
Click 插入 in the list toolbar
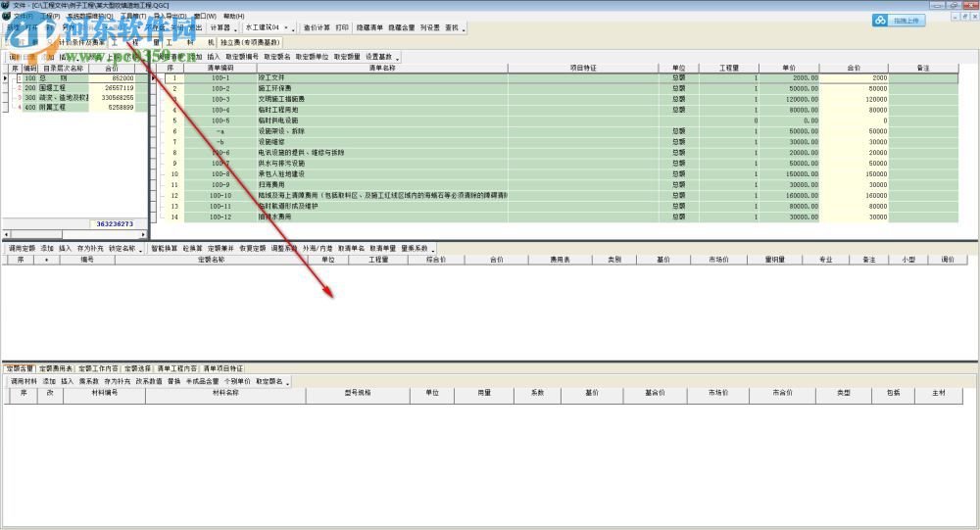click(214, 57)
